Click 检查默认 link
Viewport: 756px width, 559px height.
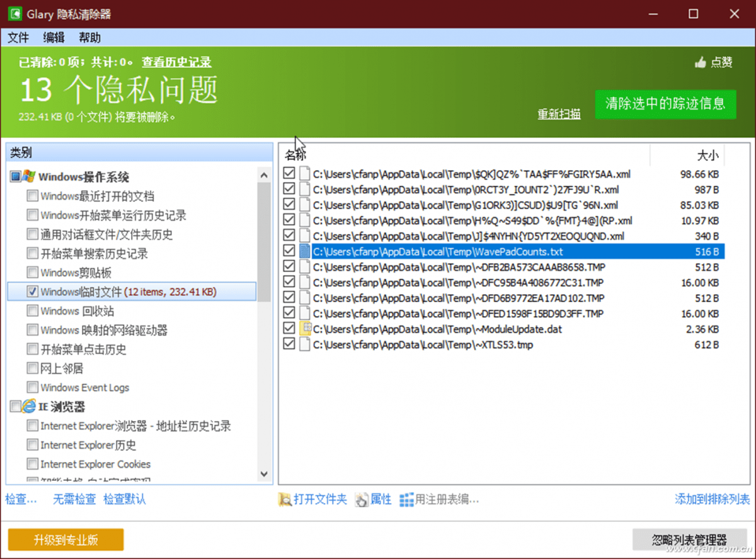click(125, 500)
